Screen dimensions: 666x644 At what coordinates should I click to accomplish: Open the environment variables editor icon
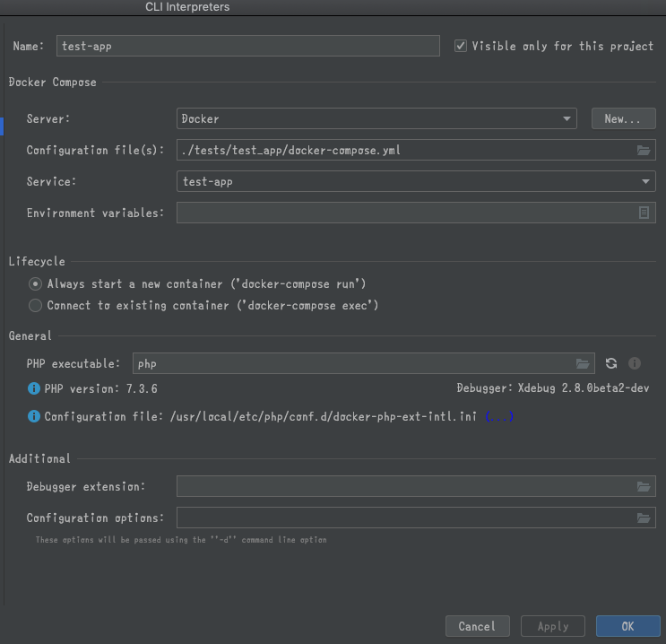tap(644, 213)
